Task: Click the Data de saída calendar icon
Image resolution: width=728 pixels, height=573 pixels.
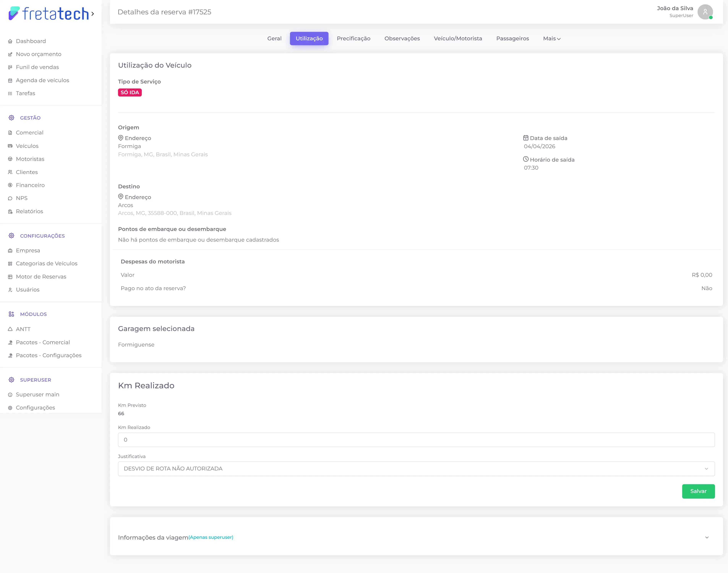Action: tap(526, 138)
